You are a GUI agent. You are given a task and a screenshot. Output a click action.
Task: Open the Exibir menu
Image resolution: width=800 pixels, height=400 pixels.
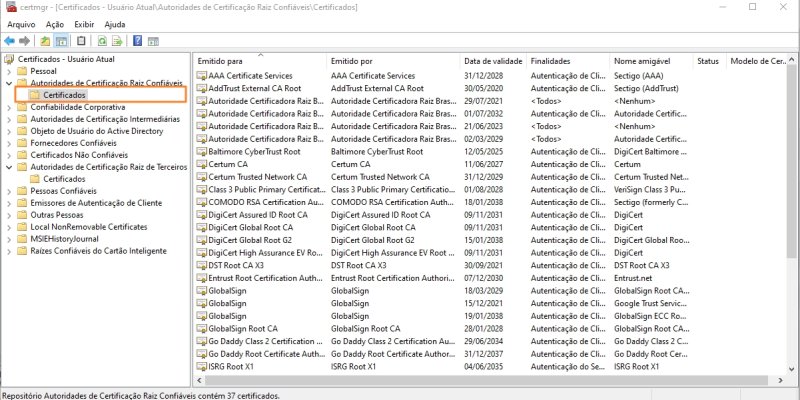coord(84,24)
